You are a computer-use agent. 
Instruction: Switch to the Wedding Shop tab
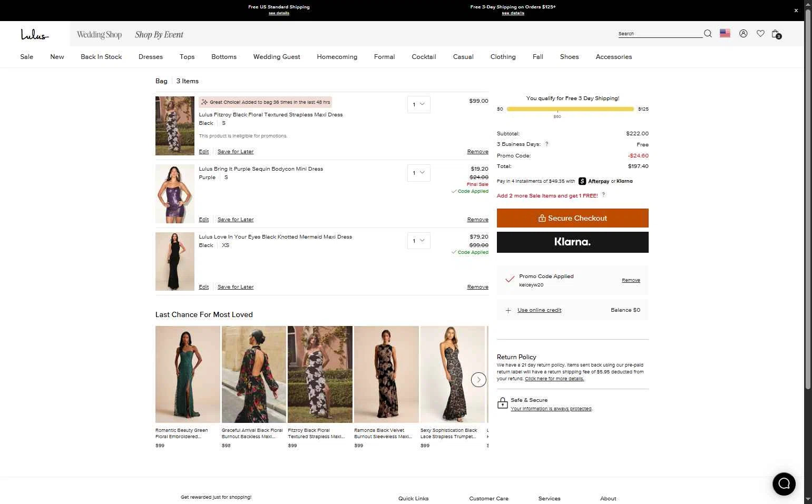click(x=99, y=35)
